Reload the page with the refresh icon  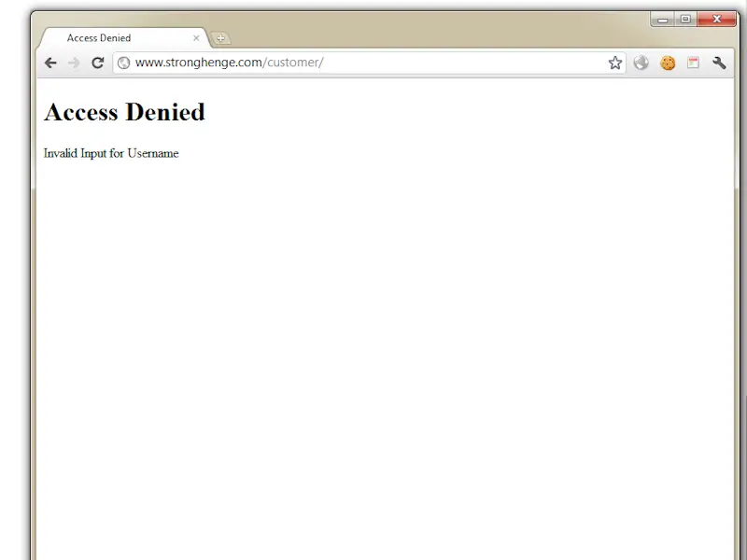pos(98,63)
